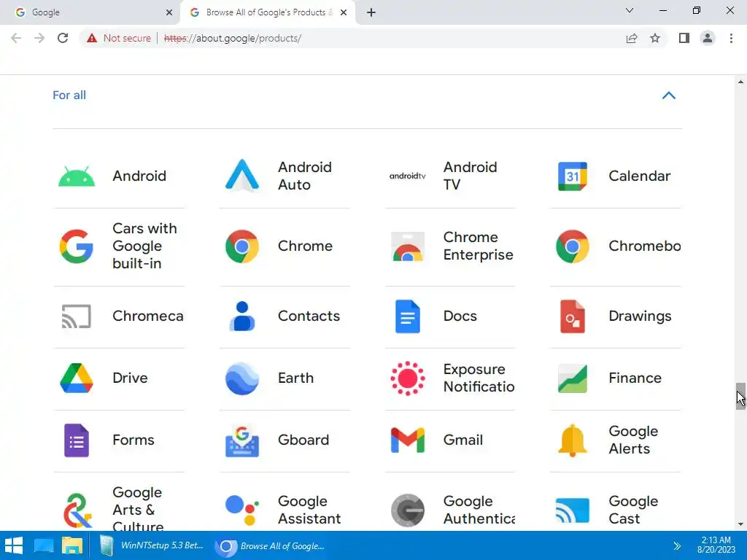Select the Chrome Enterprise icon
This screenshot has width=747, height=560.
coord(407,246)
